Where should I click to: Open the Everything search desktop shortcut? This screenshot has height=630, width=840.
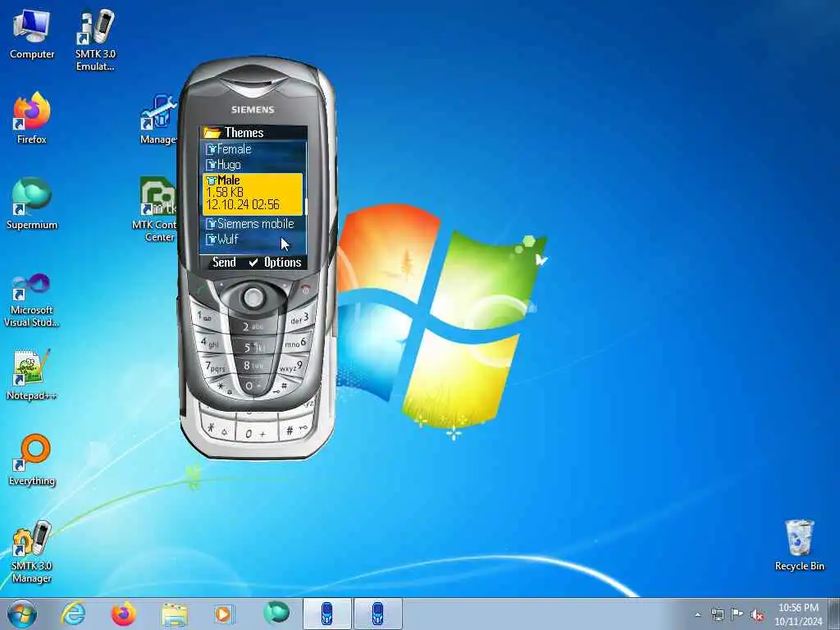[x=32, y=459]
